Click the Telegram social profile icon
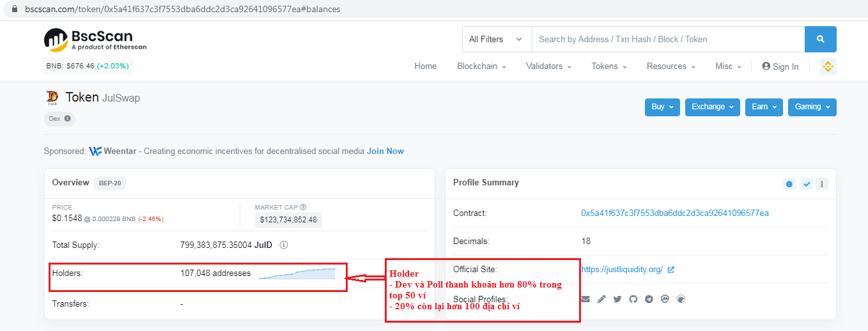 [649, 299]
